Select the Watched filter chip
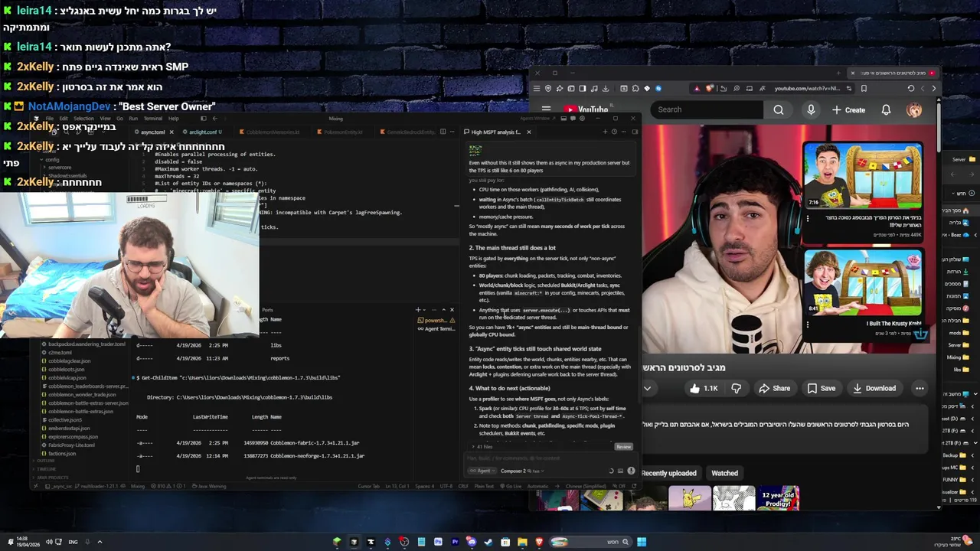Viewport: 980px width, 551px height. (724, 473)
